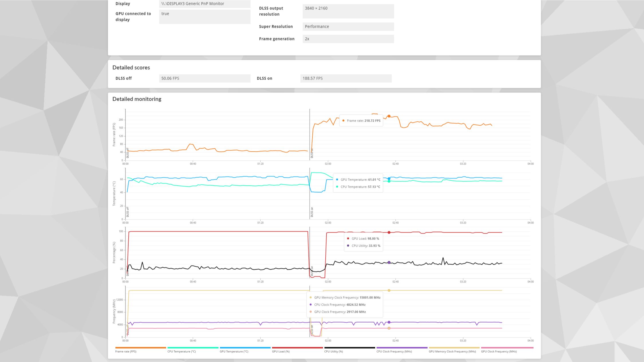Toggle GPU Temperature (°C) legend series
Viewport: 644px width, 362px height.
234,351
